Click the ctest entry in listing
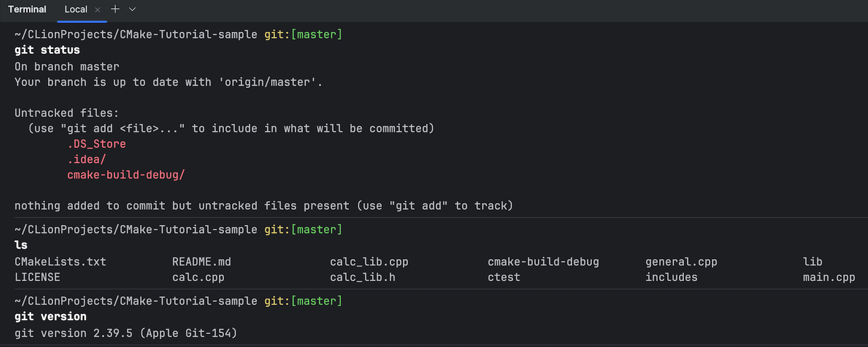The width and height of the screenshot is (868, 347). click(503, 278)
